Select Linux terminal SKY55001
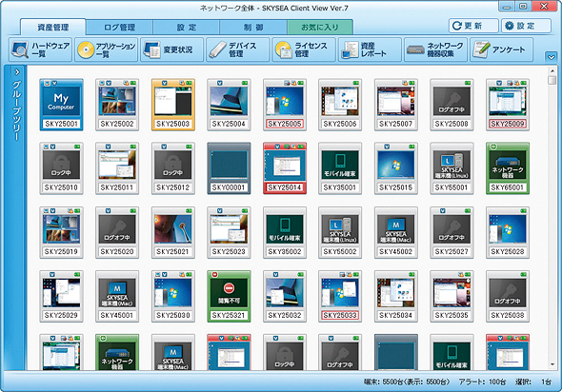 (x=452, y=168)
